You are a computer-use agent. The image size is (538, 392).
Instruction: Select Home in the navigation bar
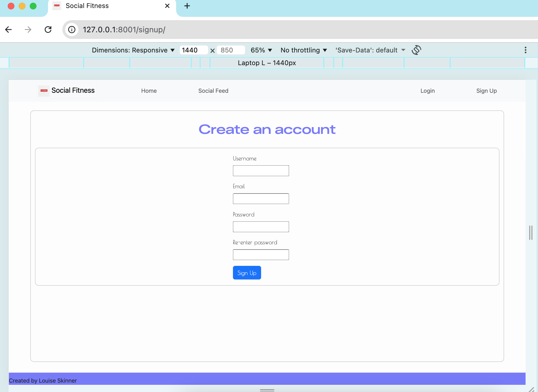(149, 91)
